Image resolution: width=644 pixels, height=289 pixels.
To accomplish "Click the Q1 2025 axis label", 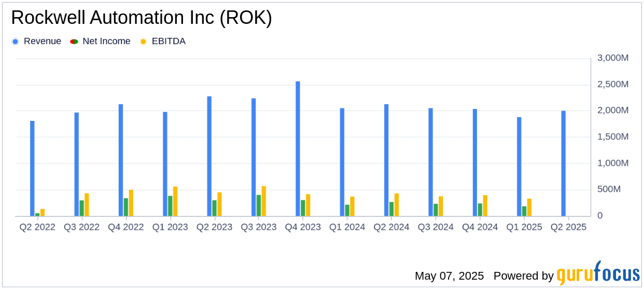I will pos(524,227).
